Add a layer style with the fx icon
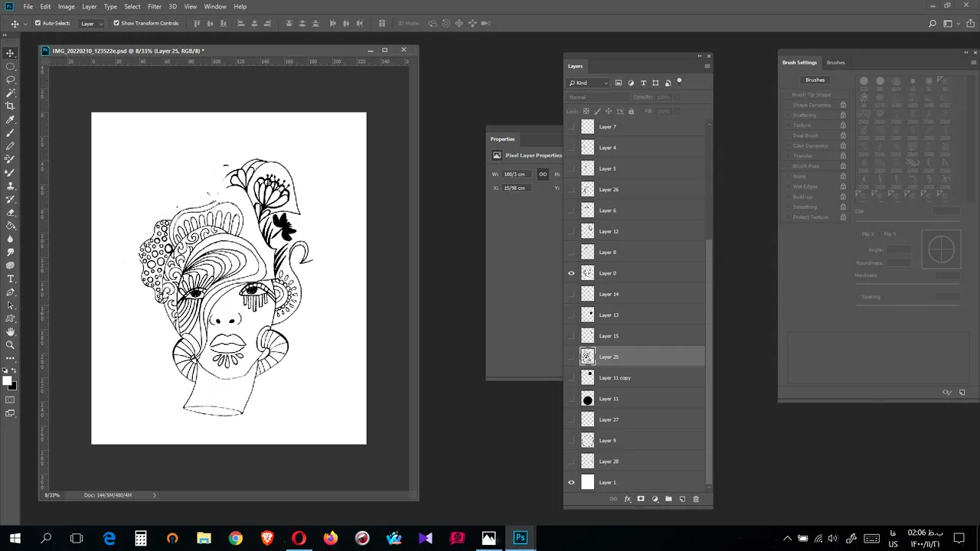The image size is (980, 551). point(627,499)
